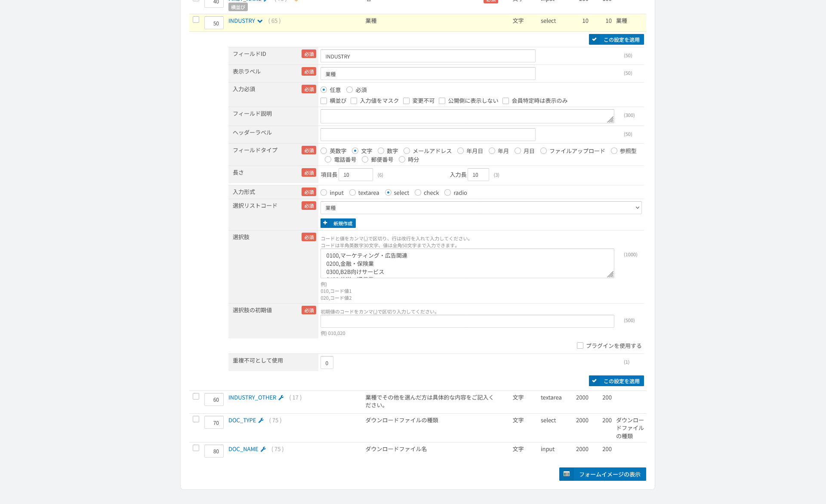Collapse the INDUSTRY field chevron
This screenshot has height=504, width=826.
click(x=260, y=21)
